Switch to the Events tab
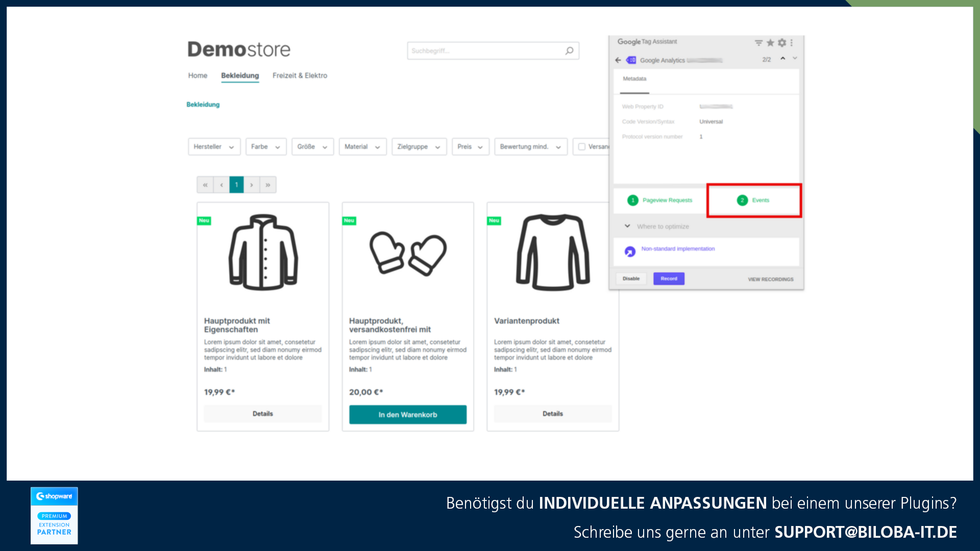Image resolution: width=980 pixels, height=551 pixels. [x=753, y=201]
